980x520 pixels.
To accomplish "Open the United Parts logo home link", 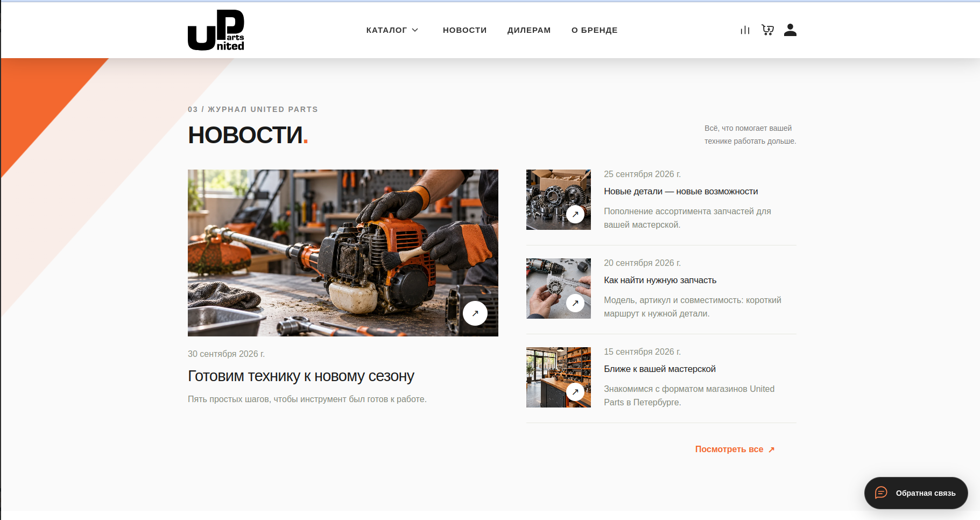I will point(216,30).
